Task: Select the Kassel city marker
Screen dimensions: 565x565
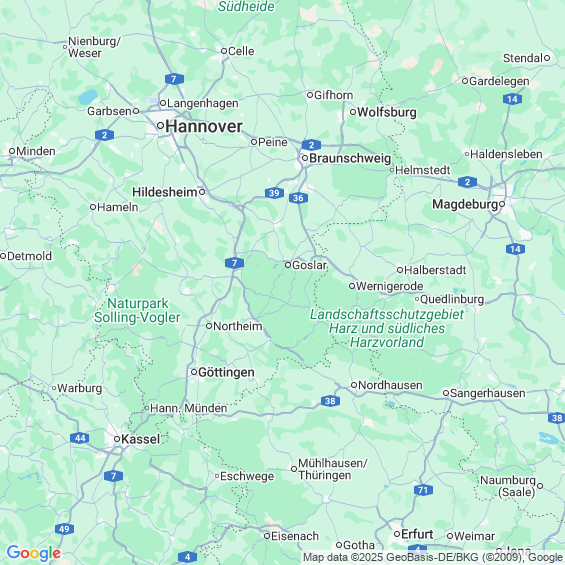Action: point(117,439)
